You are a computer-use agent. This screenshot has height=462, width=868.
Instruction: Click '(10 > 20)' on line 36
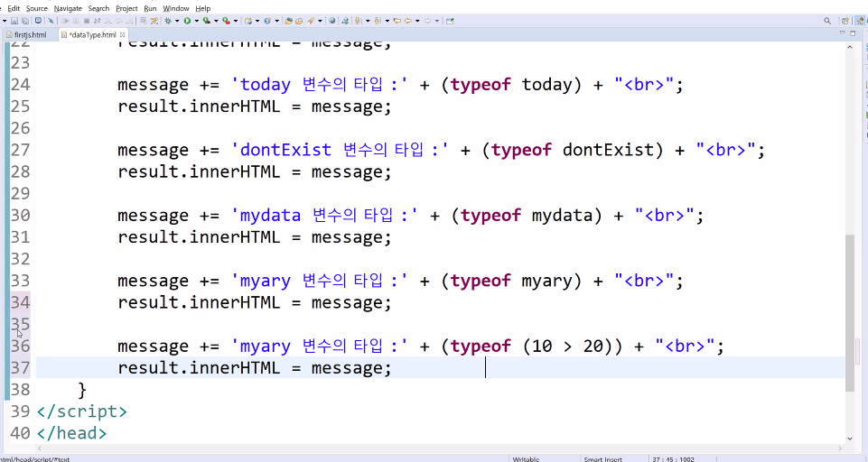pyautogui.click(x=568, y=346)
